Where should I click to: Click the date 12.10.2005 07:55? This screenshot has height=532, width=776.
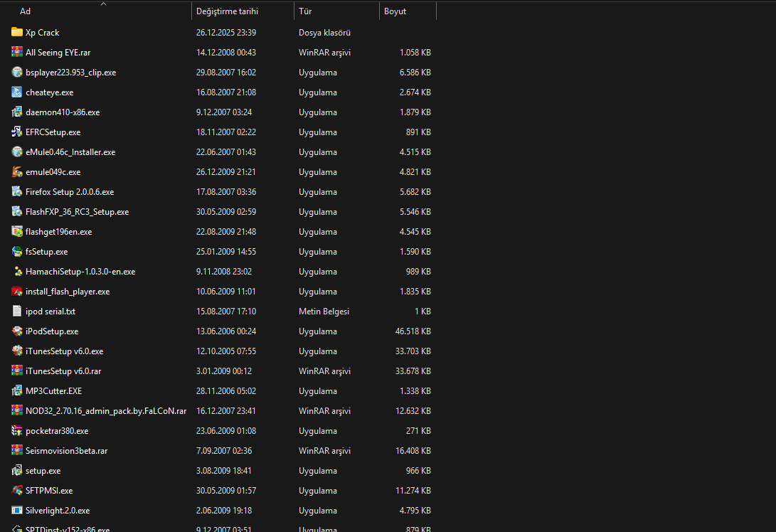[x=226, y=351]
